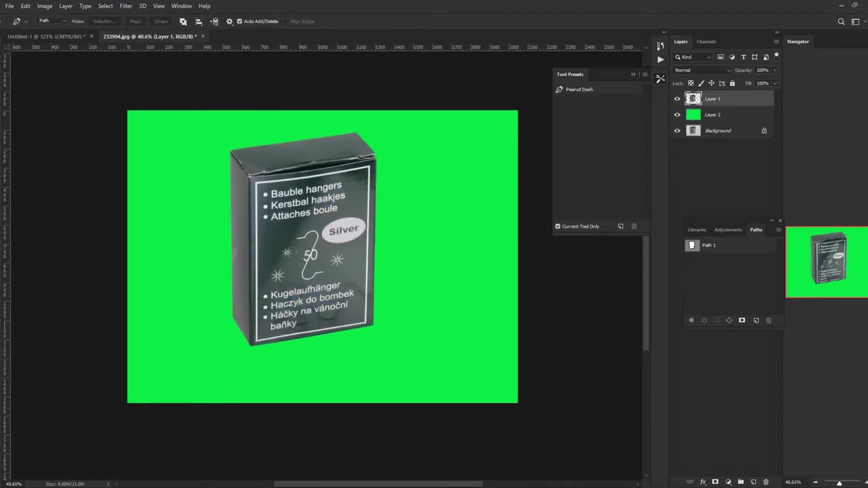Toggle the layer filtering switch

click(x=776, y=56)
